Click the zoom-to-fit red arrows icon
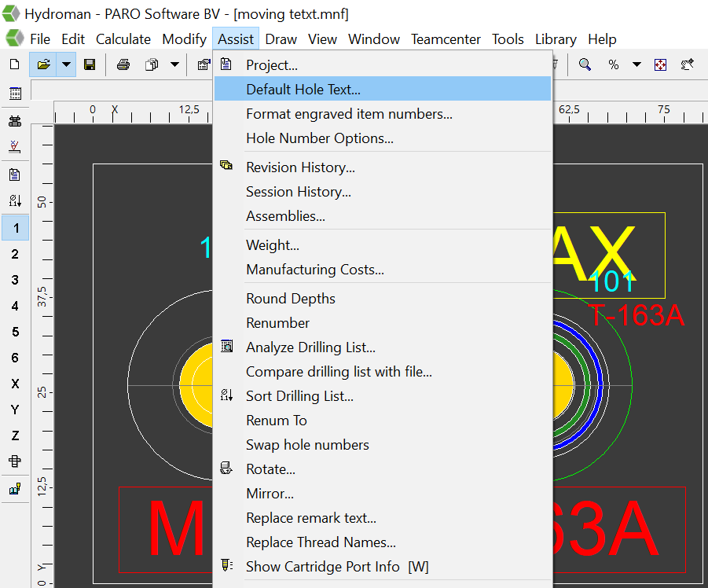The width and height of the screenshot is (708, 588). [660, 64]
